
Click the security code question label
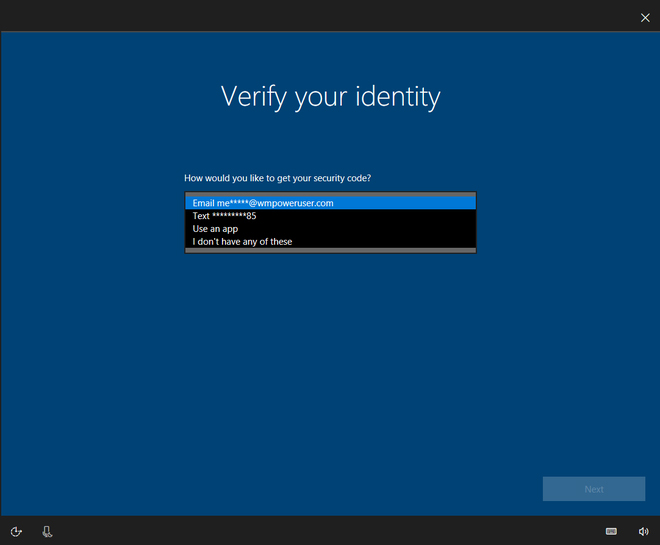(277, 178)
